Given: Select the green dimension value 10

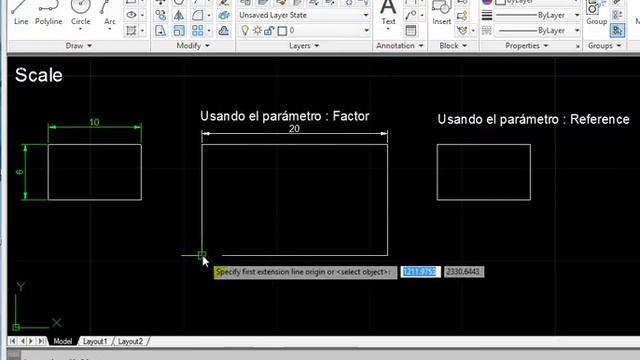Looking at the screenshot, I should click(94, 122).
